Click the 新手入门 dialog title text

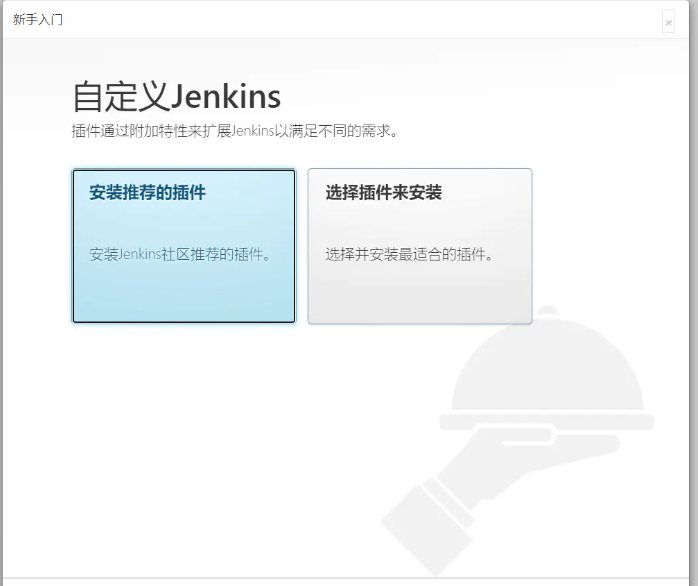tap(38, 20)
